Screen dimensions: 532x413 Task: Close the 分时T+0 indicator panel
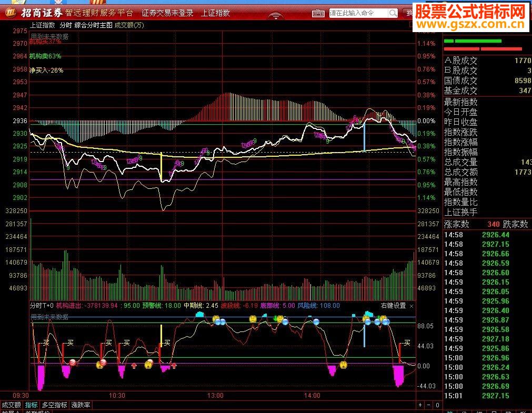tap(411, 306)
